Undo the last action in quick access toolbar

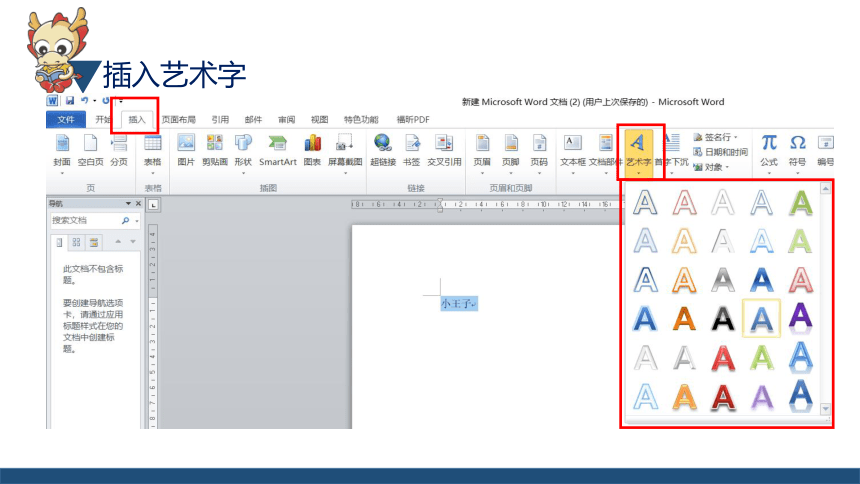pyautogui.click(x=84, y=100)
